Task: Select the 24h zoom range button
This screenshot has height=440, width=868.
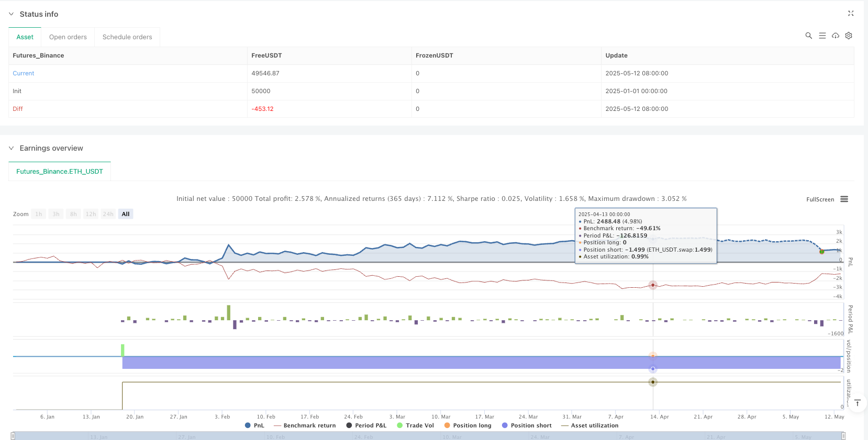Action: point(108,214)
